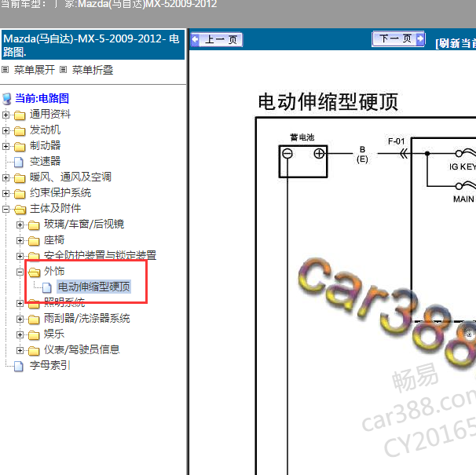Select 仪表/驾驶员信息 in the tree
The image size is (476, 475).
click(x=82, y=350)
